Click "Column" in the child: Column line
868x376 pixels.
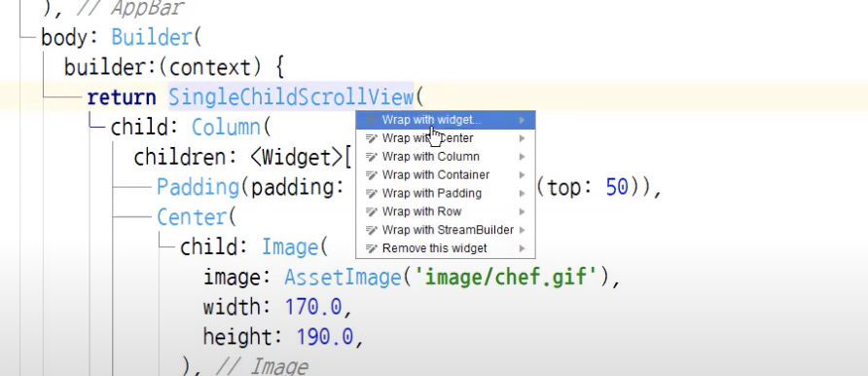pyautogui.click(x=226, y=128)
